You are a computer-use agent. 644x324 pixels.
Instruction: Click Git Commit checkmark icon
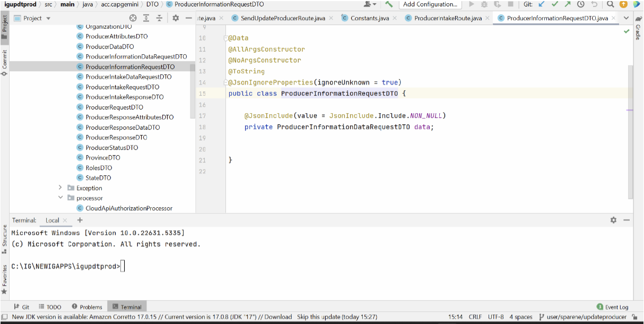555,4
